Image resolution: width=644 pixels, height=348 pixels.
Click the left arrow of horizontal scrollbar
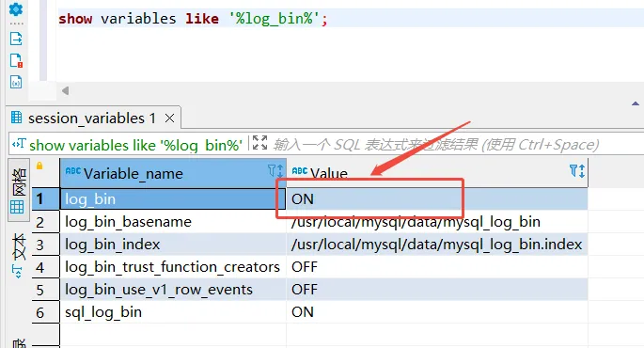[65, 91]
